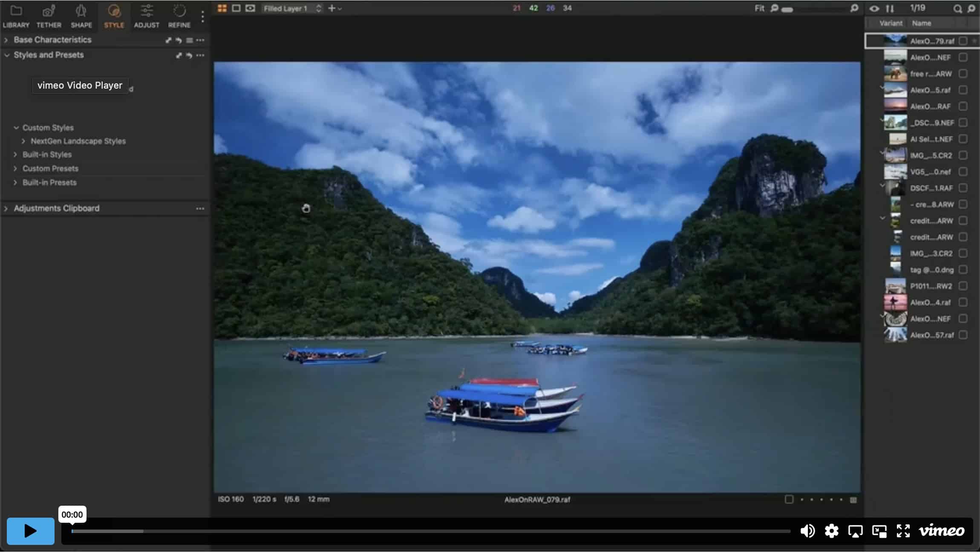Select the AI Sel...t.NEF thumbnail

click(897, 139)
